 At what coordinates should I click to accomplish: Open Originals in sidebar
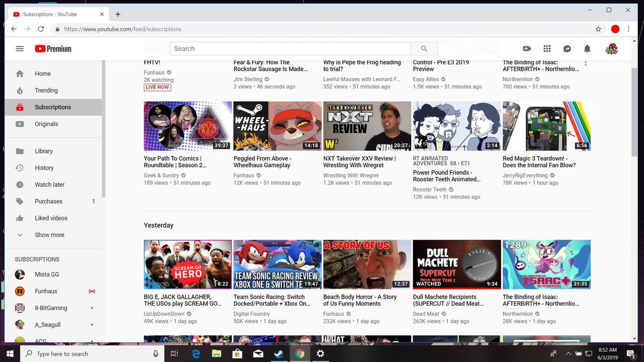click(53, 124)
